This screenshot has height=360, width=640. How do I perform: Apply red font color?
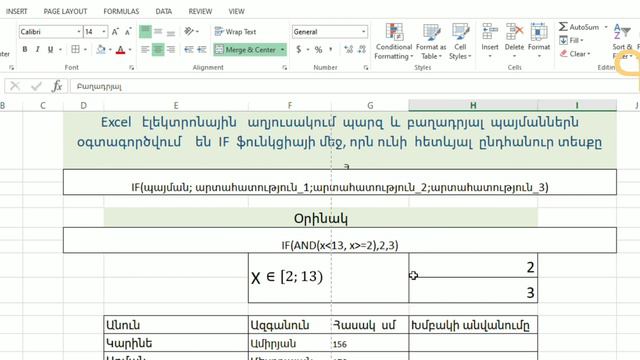(x=120, y=50)
